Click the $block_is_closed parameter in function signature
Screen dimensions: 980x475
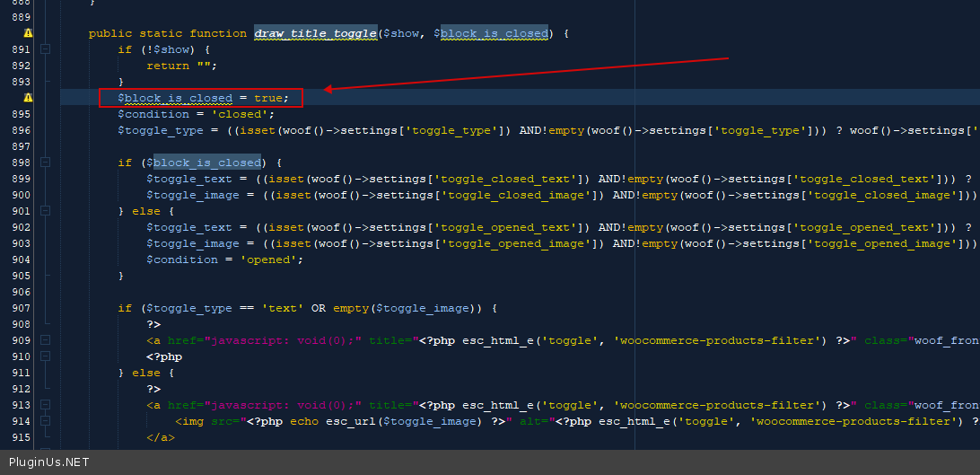pyautogui.click(x=490, y=33)
